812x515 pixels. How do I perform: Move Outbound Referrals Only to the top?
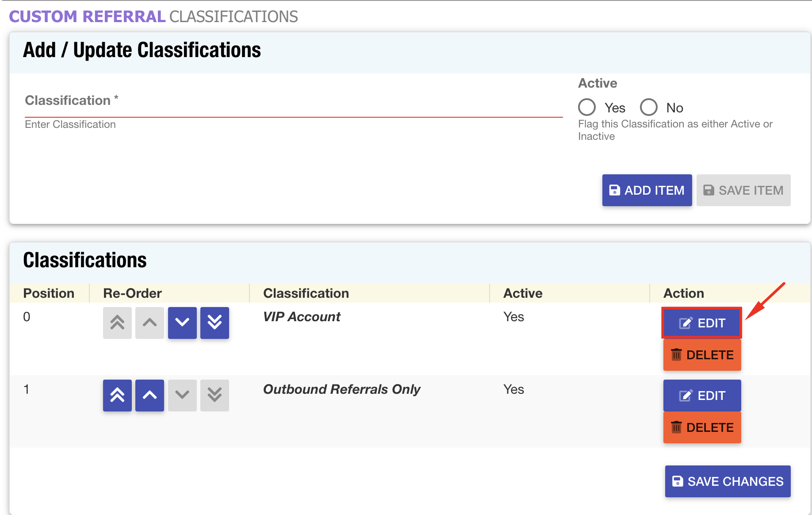(117, 395)
